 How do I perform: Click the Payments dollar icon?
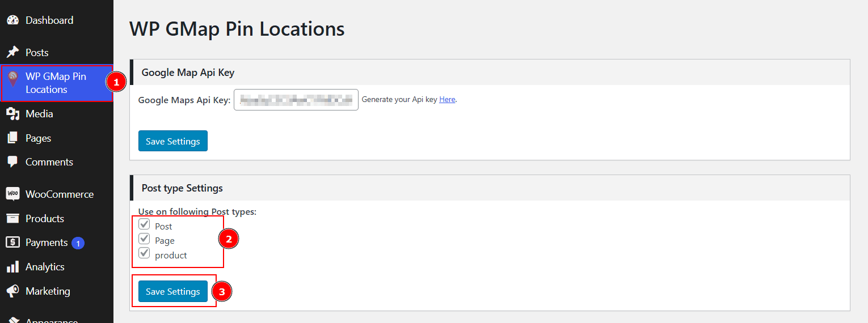tap(12, 243)
